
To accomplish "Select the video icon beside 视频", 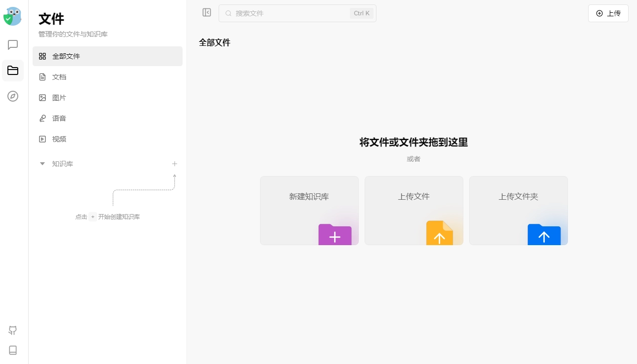I will 42,139.
